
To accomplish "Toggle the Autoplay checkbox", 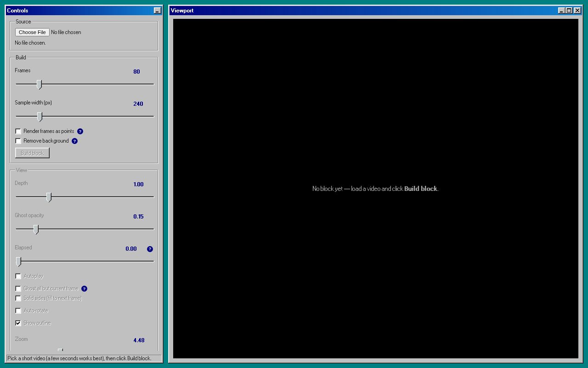I will pos(18,276).
